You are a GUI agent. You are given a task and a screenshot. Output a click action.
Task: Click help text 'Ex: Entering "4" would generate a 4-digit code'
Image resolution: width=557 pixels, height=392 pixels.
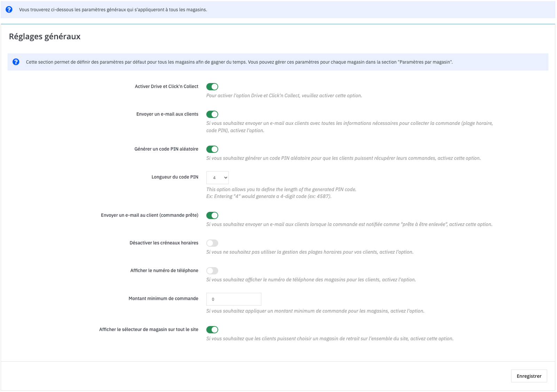tap(269, 197)
